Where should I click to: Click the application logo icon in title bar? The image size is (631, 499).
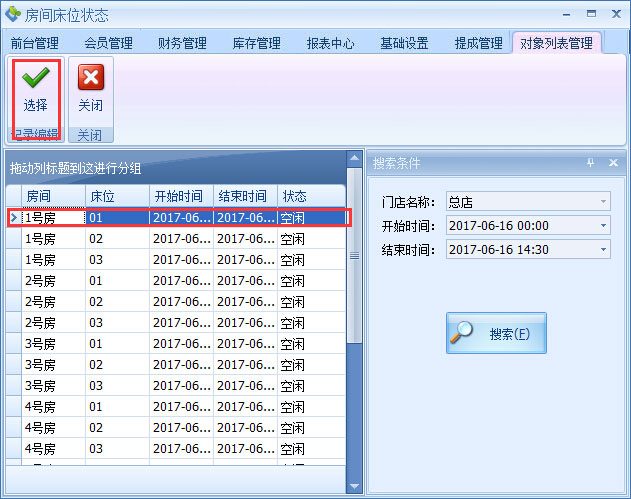pos(13,15)
